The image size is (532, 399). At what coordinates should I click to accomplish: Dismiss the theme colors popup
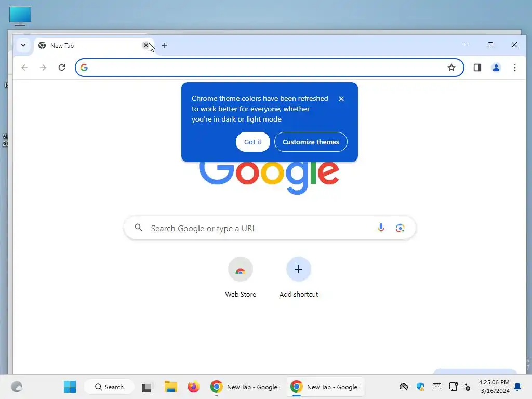[x=341, y=99]
